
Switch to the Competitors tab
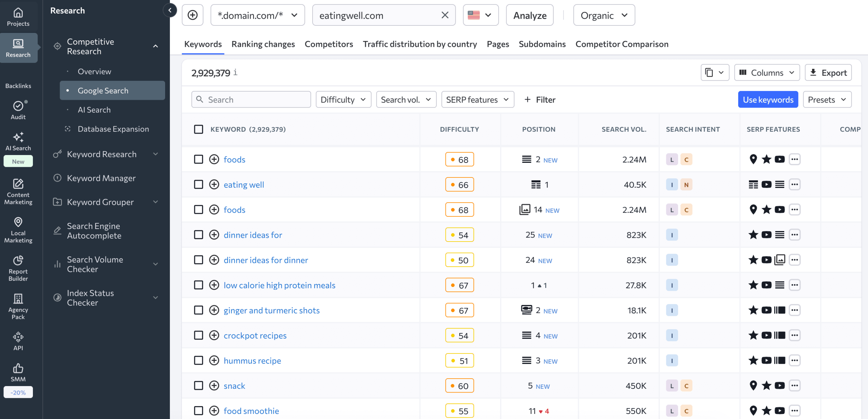(329, 44)
